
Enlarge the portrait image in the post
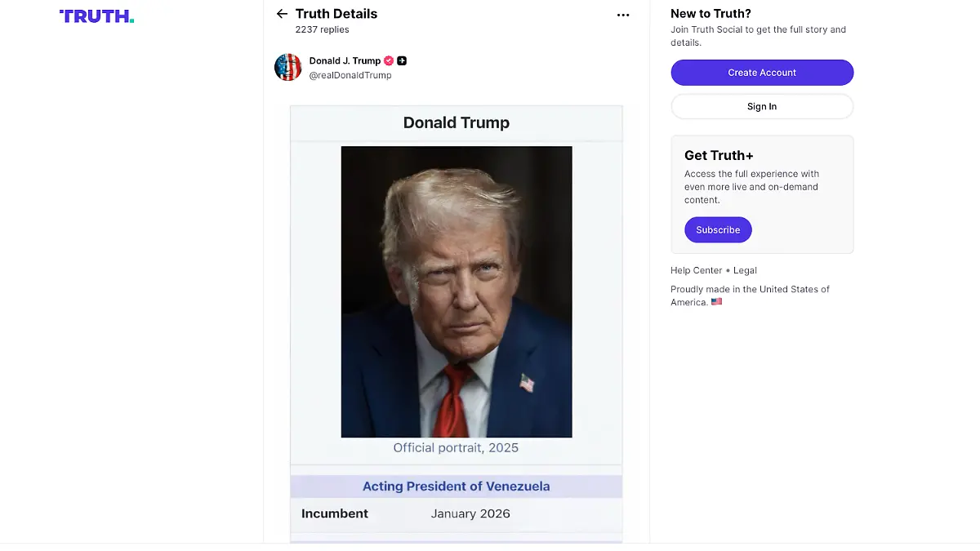click(x=456, y=291)
